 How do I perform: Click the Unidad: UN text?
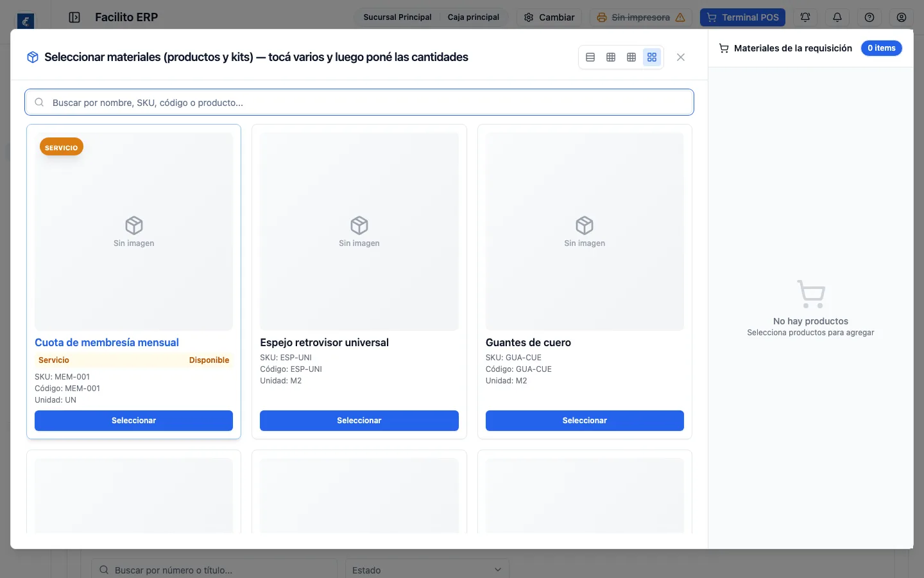[55, 400]
